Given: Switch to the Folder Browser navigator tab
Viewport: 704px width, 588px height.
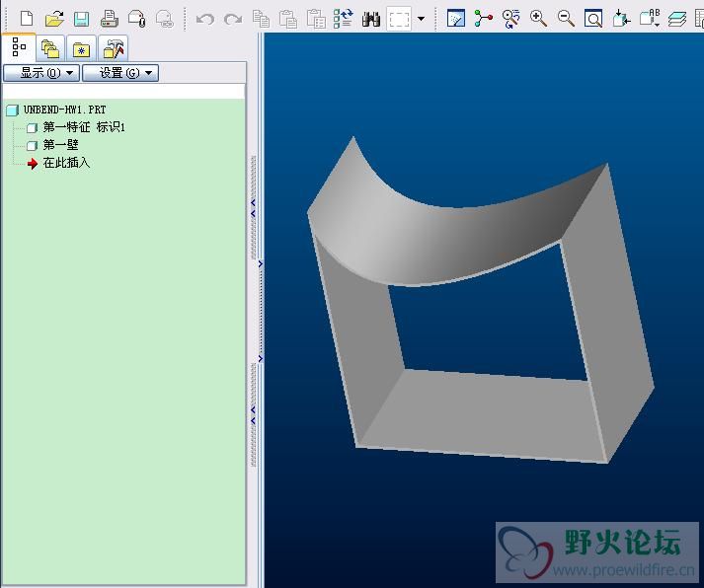Looking at the screenshot, I should 50,49.
